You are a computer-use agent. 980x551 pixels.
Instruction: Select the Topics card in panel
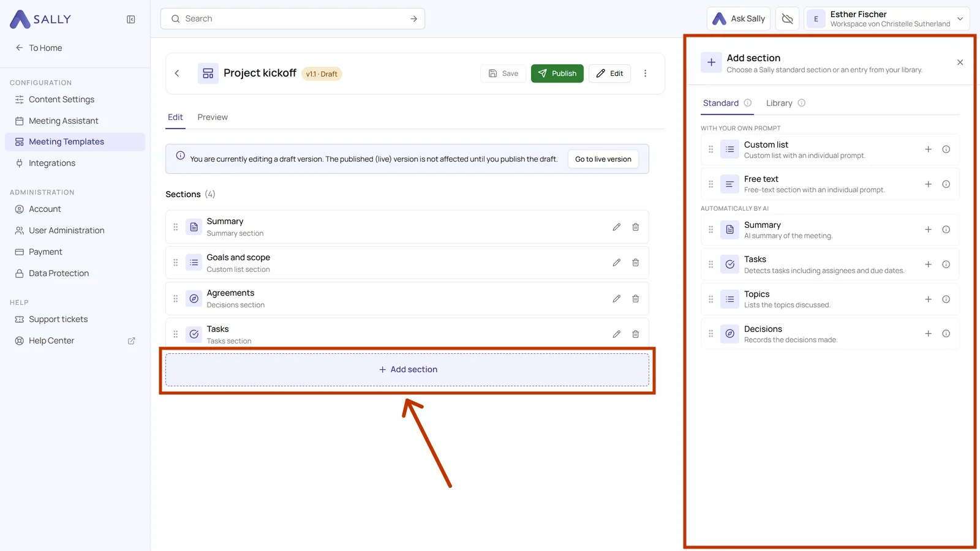tap(830, 299)
